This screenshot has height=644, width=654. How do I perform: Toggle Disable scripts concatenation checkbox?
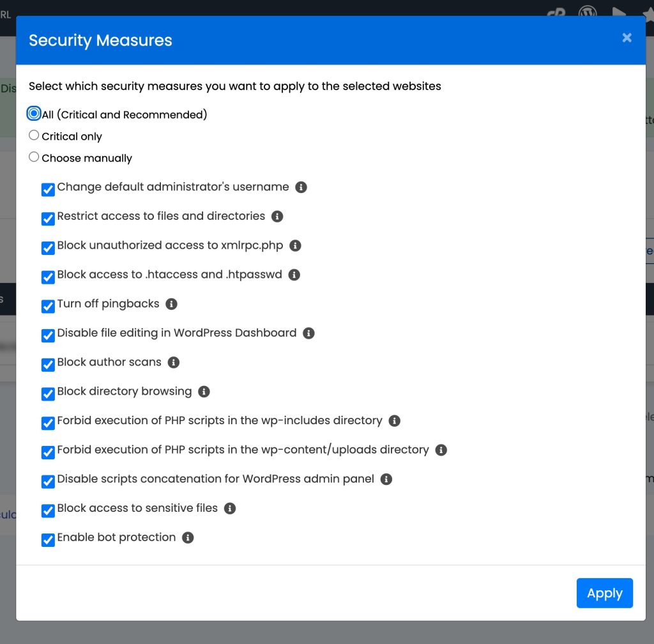[x=48, y=481]
